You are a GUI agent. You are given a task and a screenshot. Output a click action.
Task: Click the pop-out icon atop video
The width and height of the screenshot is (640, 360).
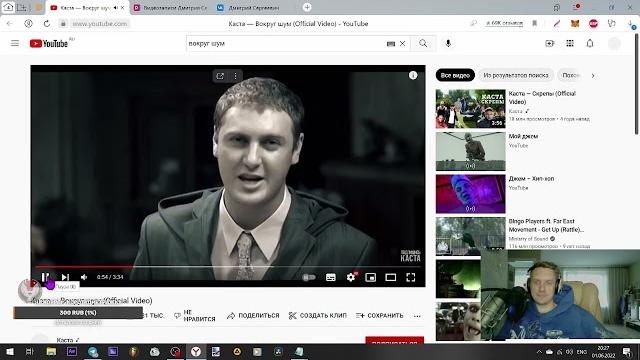[x=220, y=76]
